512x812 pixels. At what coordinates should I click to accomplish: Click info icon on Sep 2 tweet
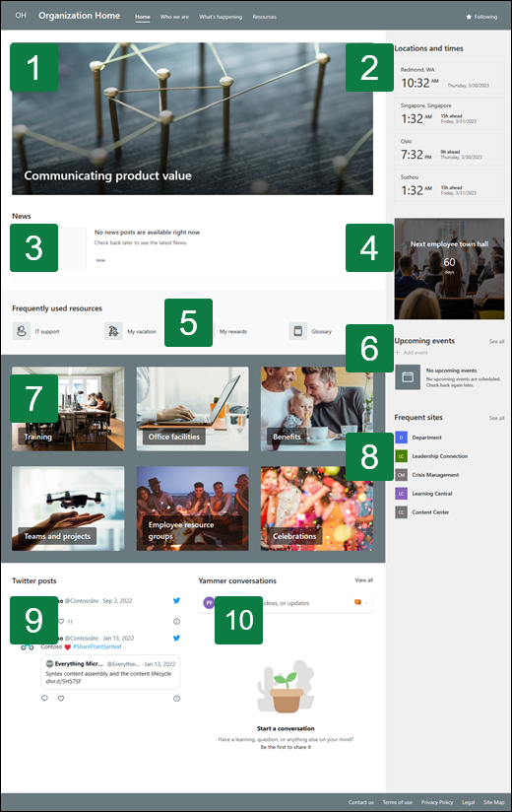tap(176, 621)
